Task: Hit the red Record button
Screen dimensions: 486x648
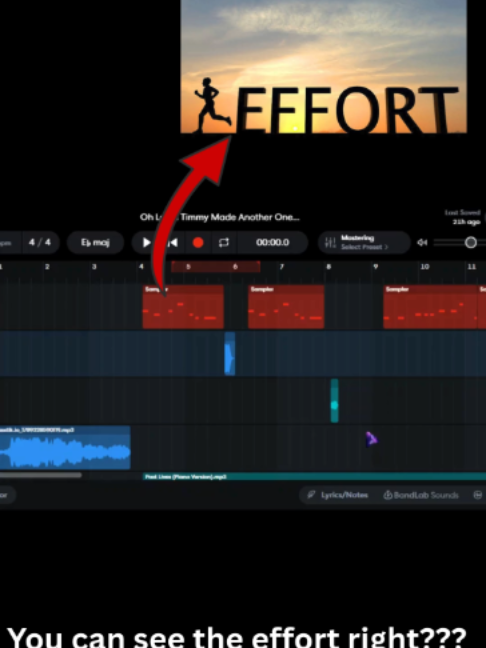Action: [x=198, y=243]
